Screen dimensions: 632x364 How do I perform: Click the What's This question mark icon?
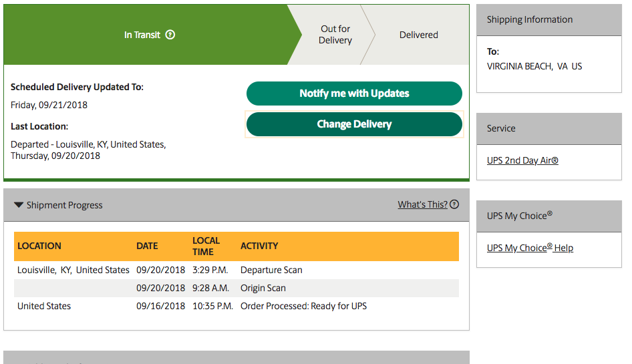tap(454, 204)
